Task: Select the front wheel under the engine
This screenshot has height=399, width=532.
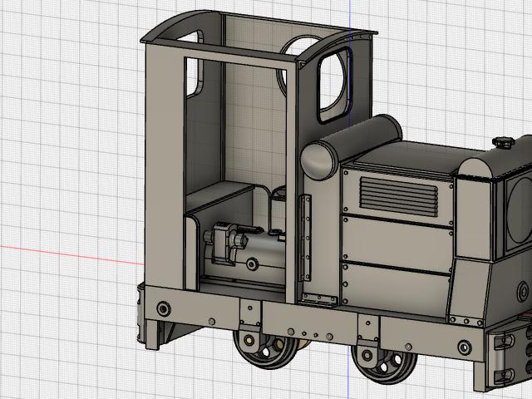Action: click(x=384, y=364)
